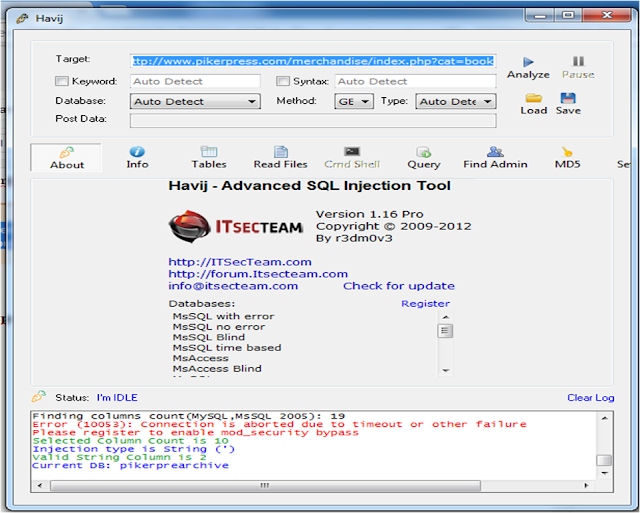The height and width of the screenshot is (513, 640).
Task: Click the databases list scroll down arrow
Action: (446, 371)
